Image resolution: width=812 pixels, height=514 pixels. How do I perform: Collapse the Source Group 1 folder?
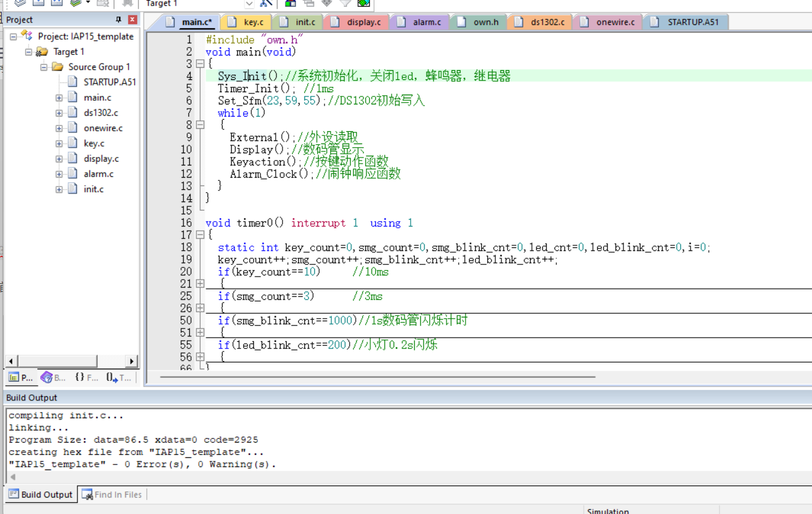coord(44,67)
